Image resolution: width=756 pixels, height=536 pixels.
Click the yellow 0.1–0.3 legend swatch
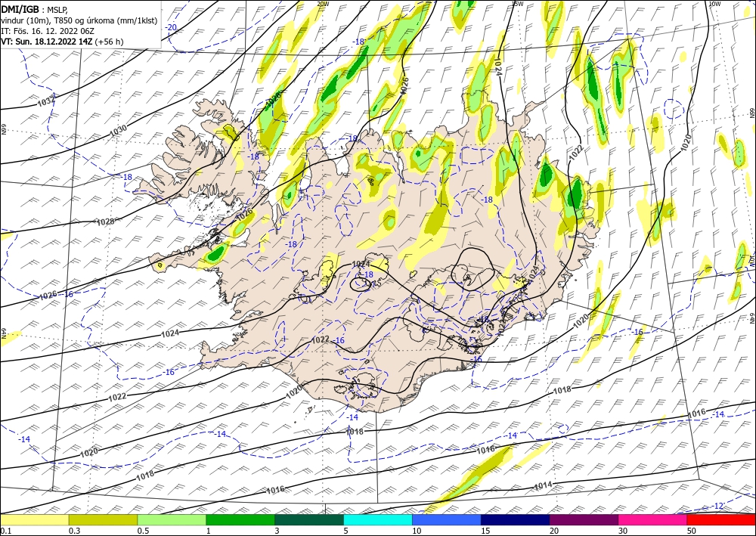coord(34,519)
